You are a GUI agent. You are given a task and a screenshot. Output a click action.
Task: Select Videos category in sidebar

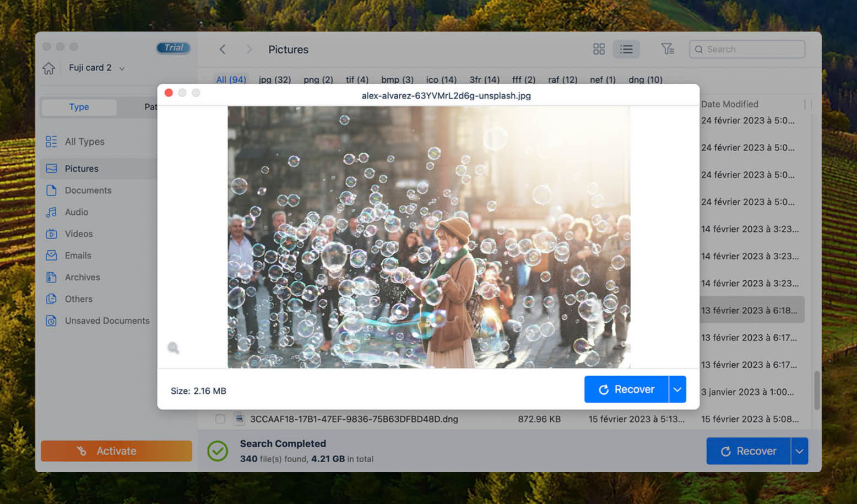pyautogui.click(x=79, y=234)
